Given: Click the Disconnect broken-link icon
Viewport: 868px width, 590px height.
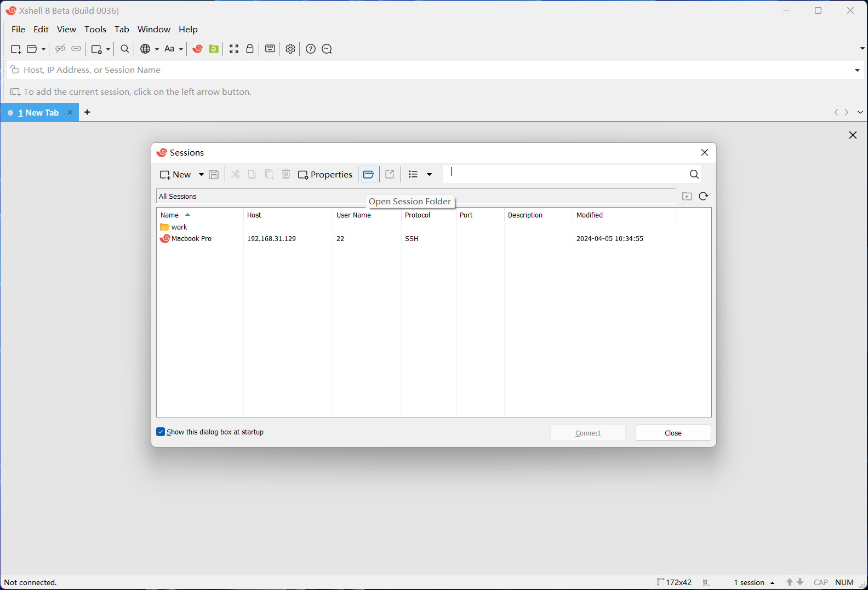Looking at the screenshot, I should [60, 49].
